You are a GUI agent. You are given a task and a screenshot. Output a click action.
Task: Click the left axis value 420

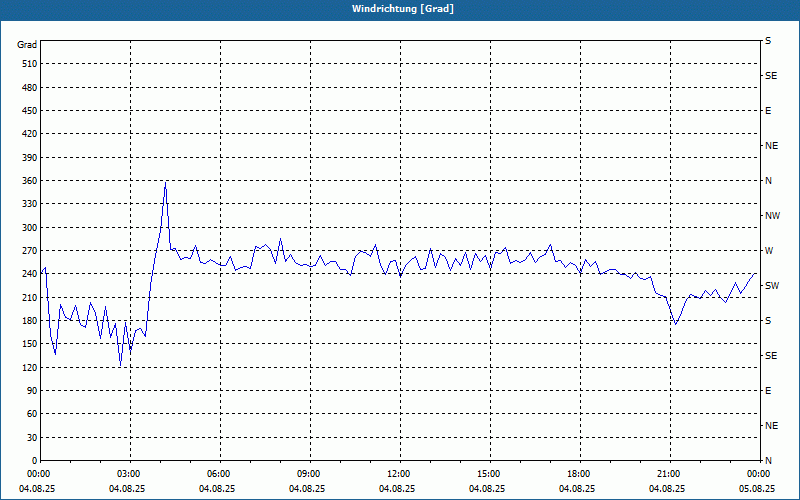click(x=30, y=134)
